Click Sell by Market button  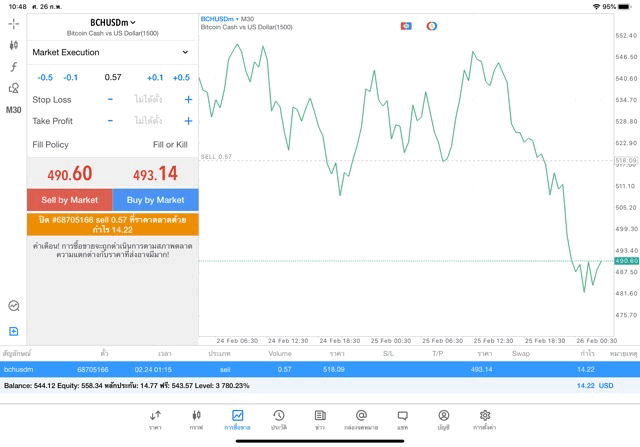click(x=69, y=200)
